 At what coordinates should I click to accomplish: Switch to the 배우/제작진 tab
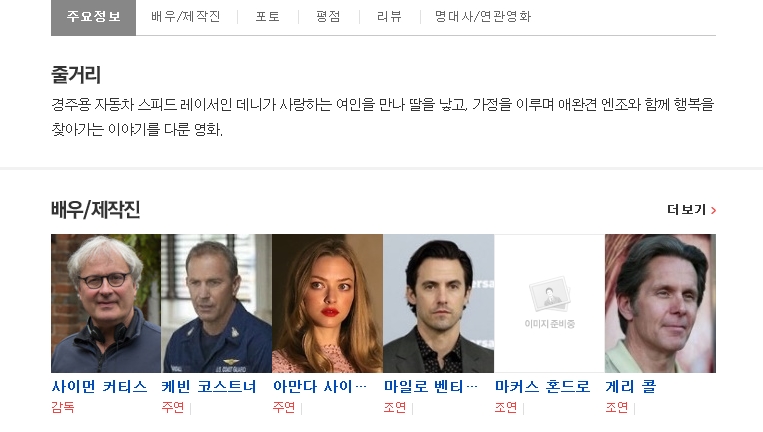point(186,17)
